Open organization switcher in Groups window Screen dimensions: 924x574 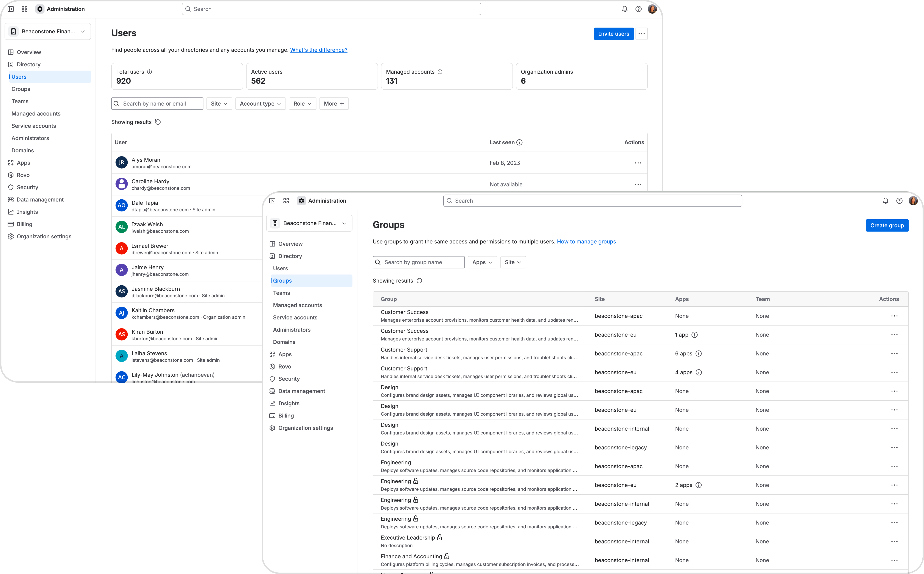coord(310,223)
